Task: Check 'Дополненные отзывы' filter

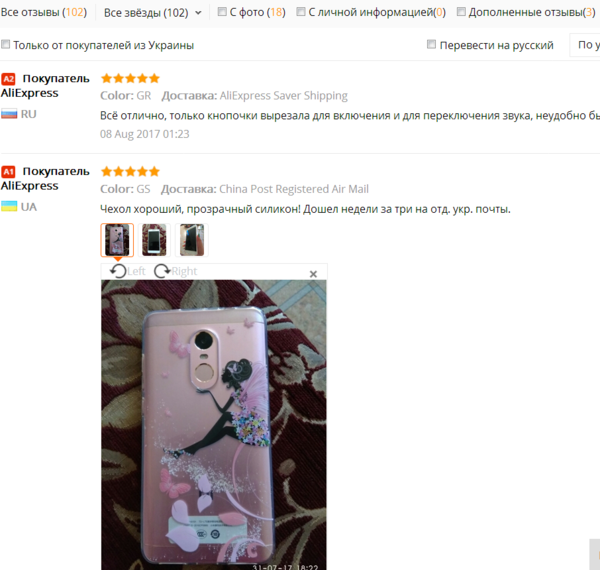Action: click(461, 12)
